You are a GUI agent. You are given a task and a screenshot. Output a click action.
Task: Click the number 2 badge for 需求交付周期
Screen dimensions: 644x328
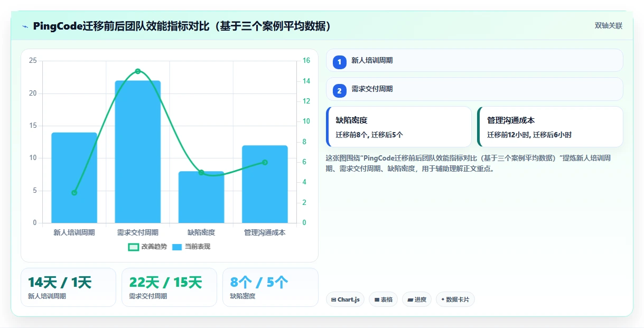tap(339, 91)
